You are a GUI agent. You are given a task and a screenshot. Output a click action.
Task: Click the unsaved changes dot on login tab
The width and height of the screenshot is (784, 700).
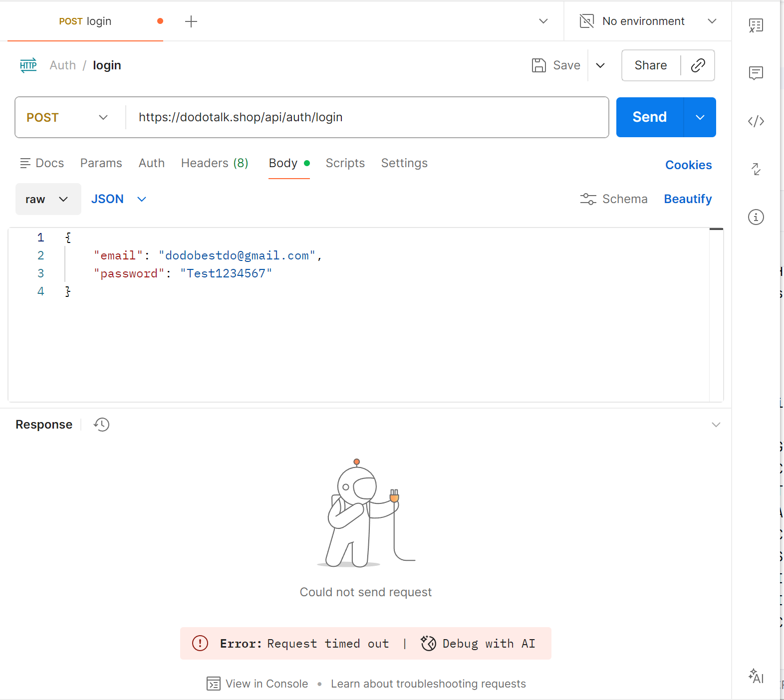point(160,21)
